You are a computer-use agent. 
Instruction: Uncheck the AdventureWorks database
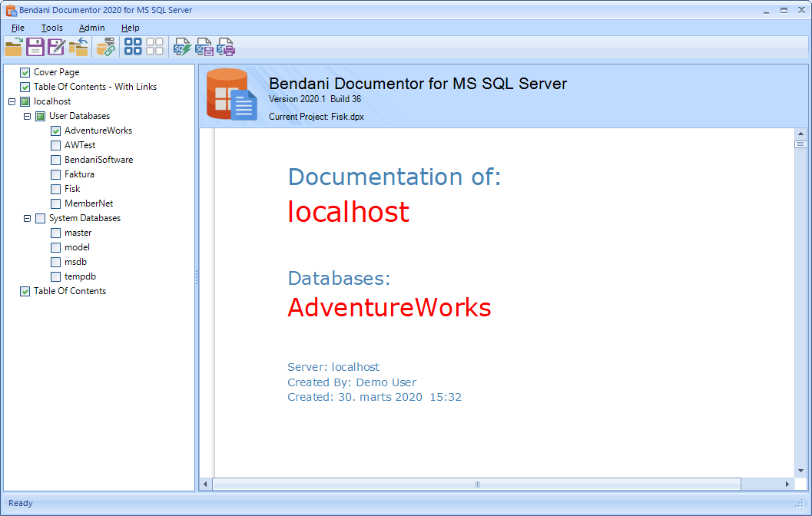(56, 131)
